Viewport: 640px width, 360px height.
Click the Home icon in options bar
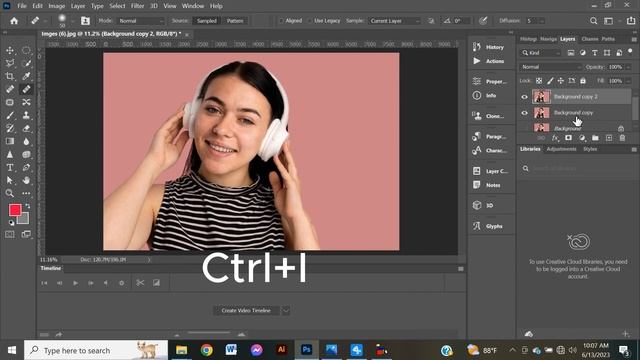click(x=14, y=21)
